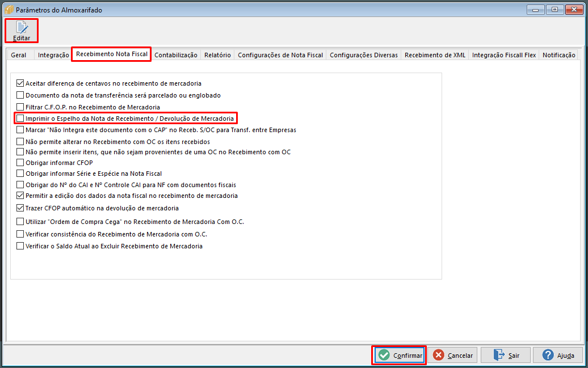Select the Recebimento Nota Fiscal tab
This screenshot has height=368, width=588.
(x=111, y=54)
